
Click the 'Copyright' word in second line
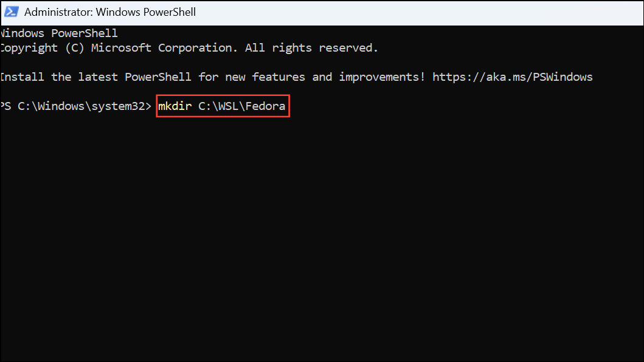[x=29, y=48]
